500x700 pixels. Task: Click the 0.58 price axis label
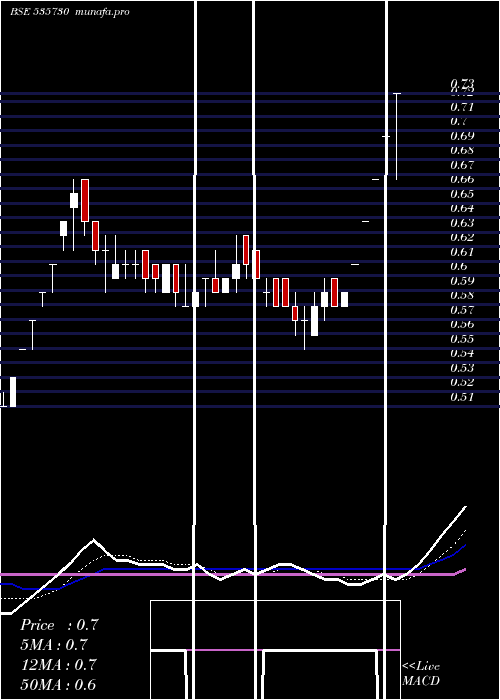click(462, 295)
